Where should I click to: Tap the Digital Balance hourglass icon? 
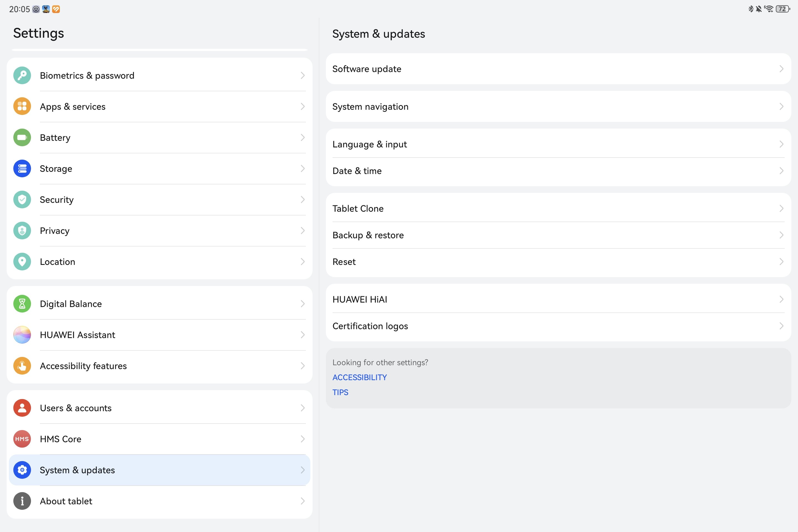pyautogui.click(x=22, y=304)
